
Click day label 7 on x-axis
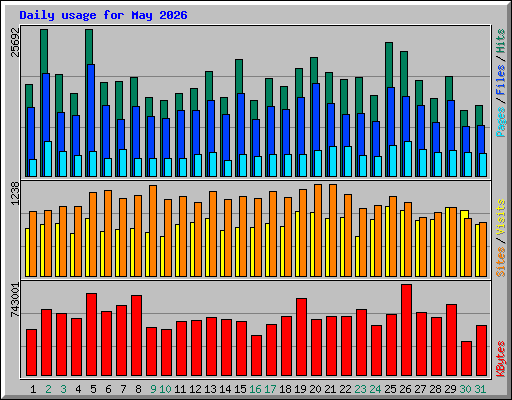tap(123, 389)
